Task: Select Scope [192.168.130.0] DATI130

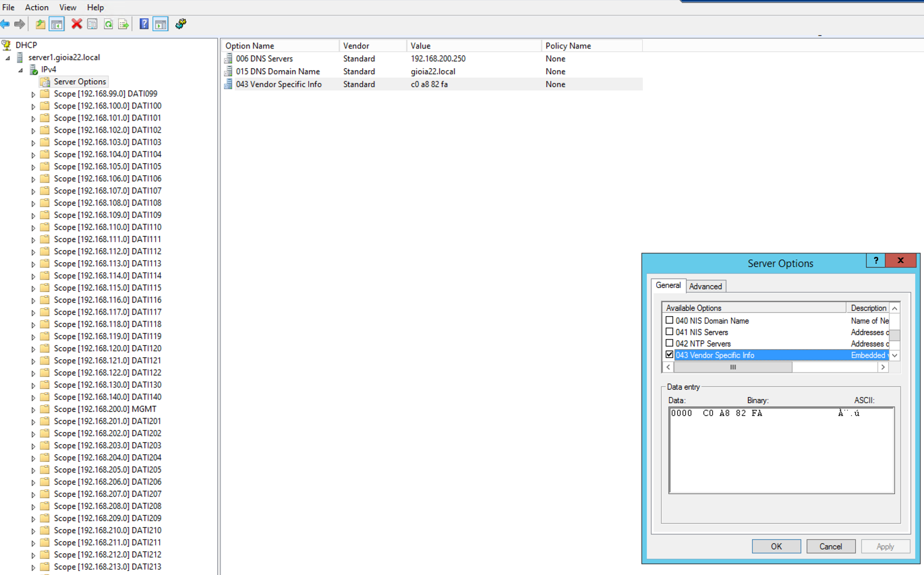Action: 107,385
